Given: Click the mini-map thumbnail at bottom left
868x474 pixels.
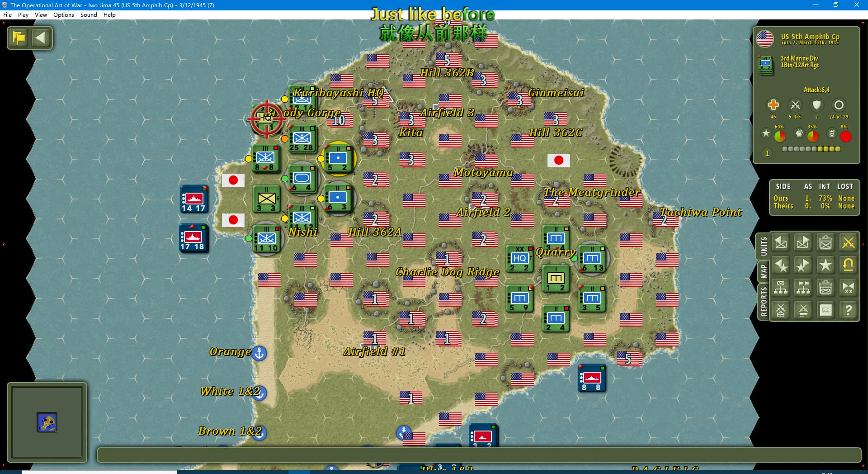Looking at the screenshot, I should pos(47,422).
